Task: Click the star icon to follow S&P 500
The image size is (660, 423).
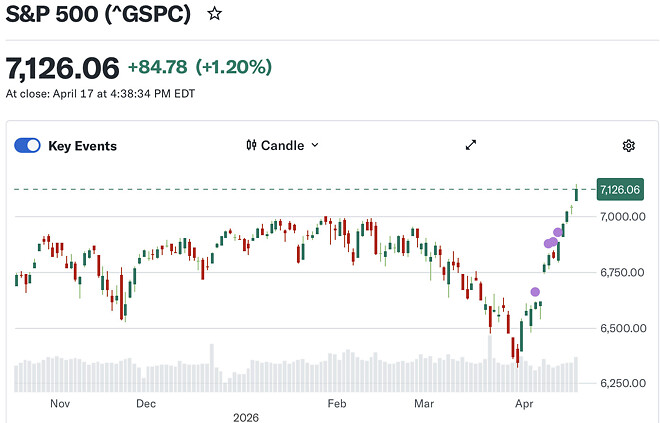Action: 213,14
